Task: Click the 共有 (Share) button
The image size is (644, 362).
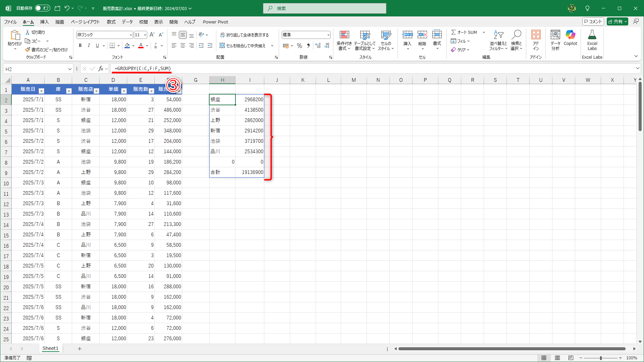Action: click(617, 21)
